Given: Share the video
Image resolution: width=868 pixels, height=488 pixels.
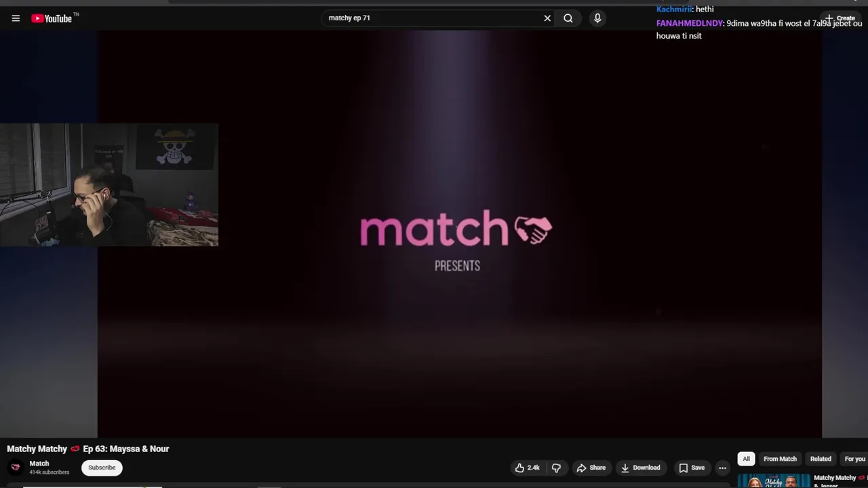Looking at the screenshot, I should (x=591, y=468).
